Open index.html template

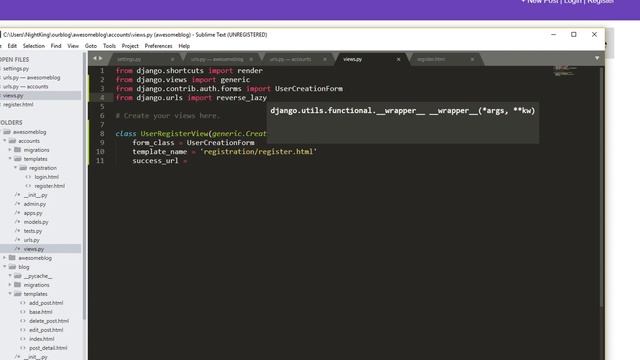(x=41, y=339)
